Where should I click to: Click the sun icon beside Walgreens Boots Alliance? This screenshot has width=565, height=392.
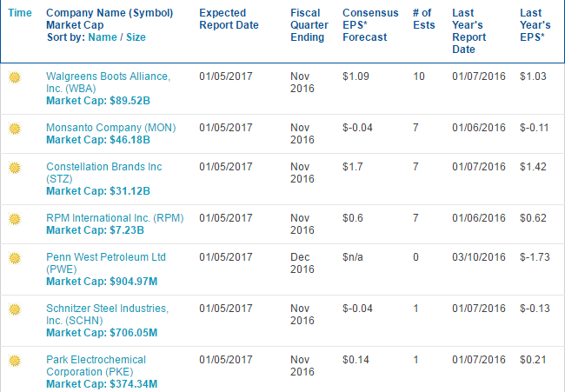pos(15,77)
